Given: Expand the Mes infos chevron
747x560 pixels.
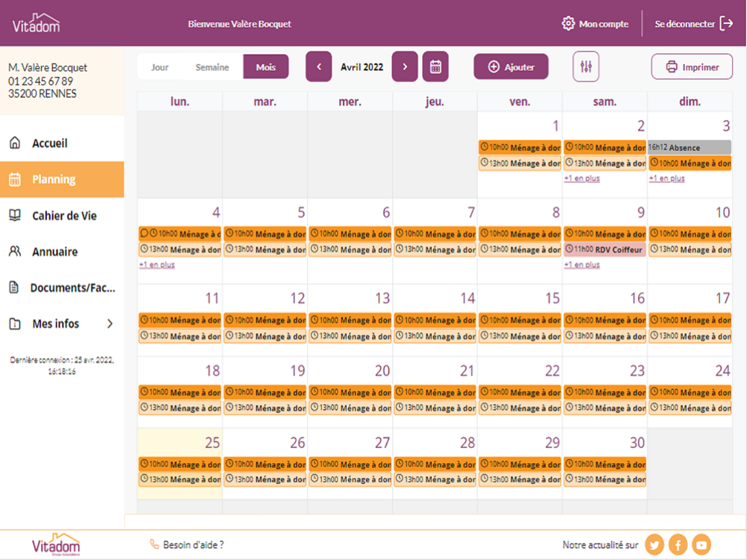Looking at the screenshot, I should click(x=110, y=324).
